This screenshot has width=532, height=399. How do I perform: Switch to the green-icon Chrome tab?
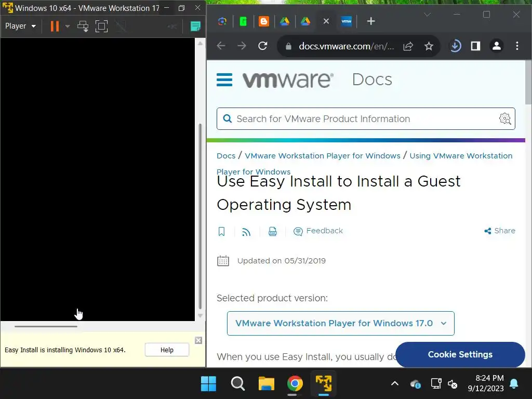point(243,21)
